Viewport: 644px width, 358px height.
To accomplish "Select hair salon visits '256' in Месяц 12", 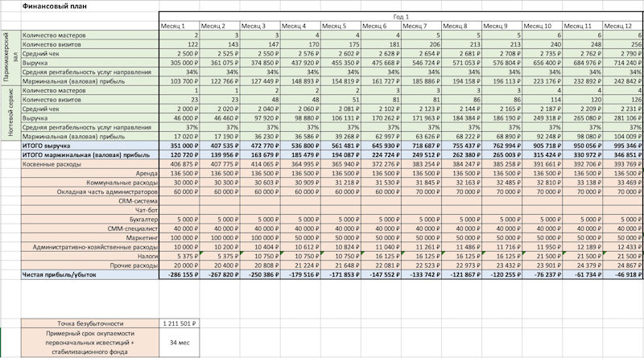I will (622, 44).
